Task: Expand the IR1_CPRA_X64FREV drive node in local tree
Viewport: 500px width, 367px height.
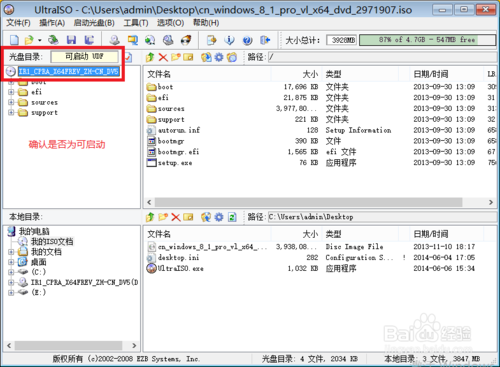Action: pos(11,282)
